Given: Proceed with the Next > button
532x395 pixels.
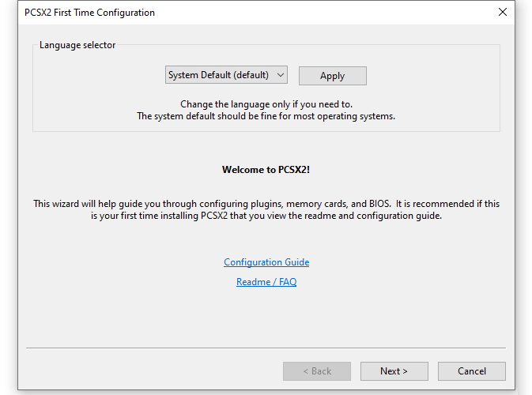Looking at the screenshot, I should coord(394,371).
